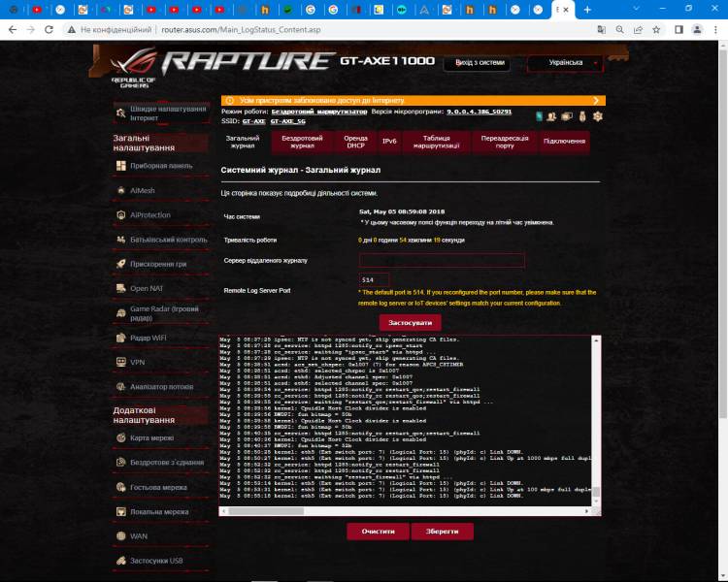Viewport: 728px width, 582px height.
Task: Expand the orange notification bar arrow
Action: coord(596,100)
